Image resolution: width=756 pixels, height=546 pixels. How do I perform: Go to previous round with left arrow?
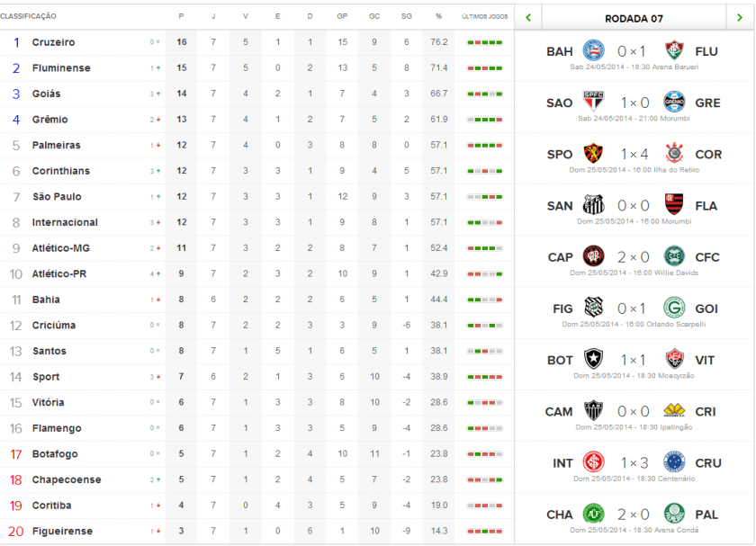coord(528,16)
